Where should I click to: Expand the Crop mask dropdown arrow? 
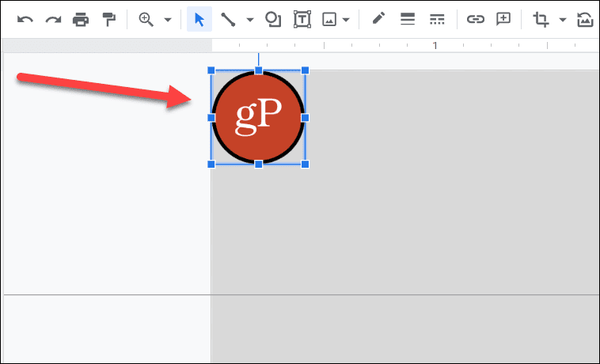tap(563, 20)
